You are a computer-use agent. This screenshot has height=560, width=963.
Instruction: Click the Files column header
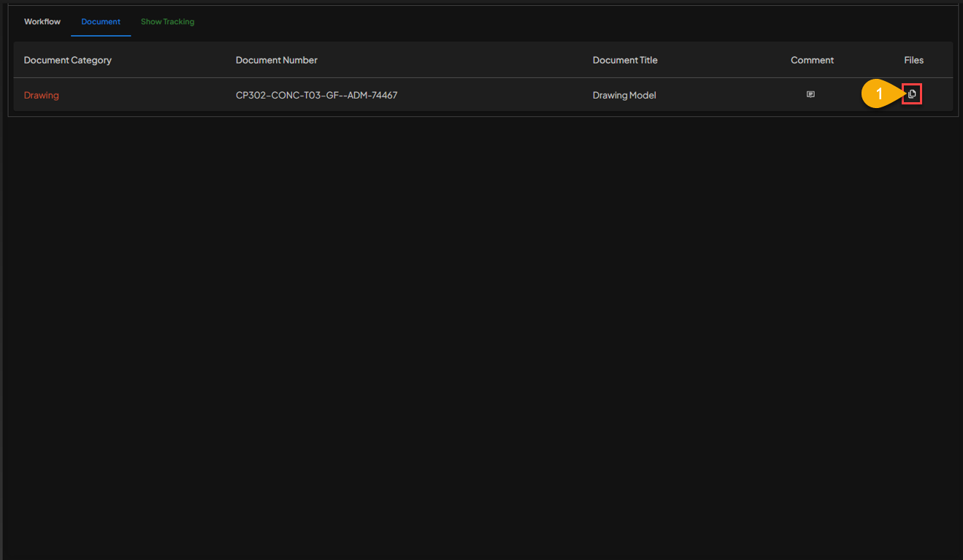[x=913, y=60]
